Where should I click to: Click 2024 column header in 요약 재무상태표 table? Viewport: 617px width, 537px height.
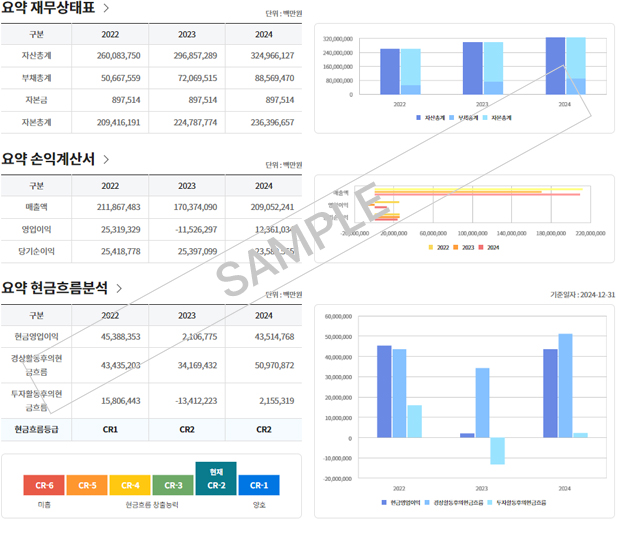(264, 34)
